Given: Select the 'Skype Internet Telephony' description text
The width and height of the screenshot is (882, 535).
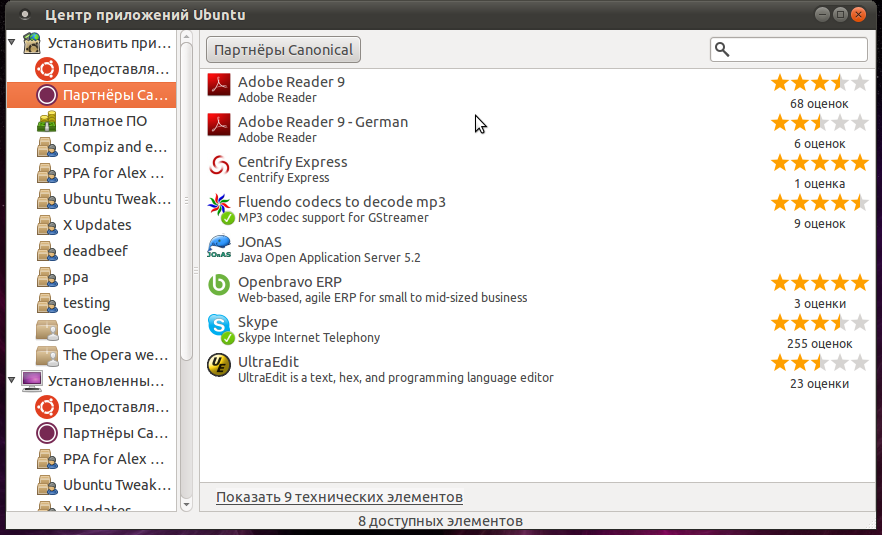Looking at the screenshot, I should (x=309, y=338).
